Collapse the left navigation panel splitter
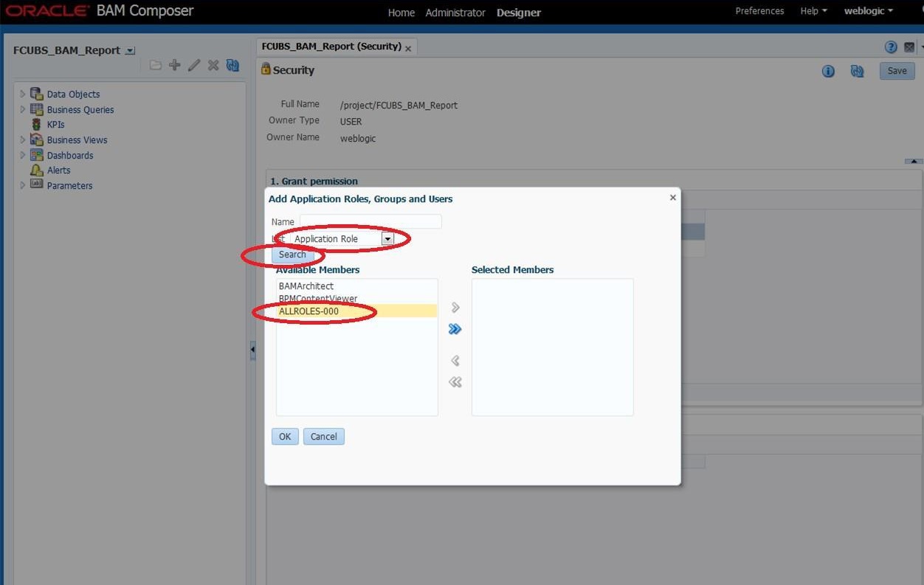 tap(252, 350)
